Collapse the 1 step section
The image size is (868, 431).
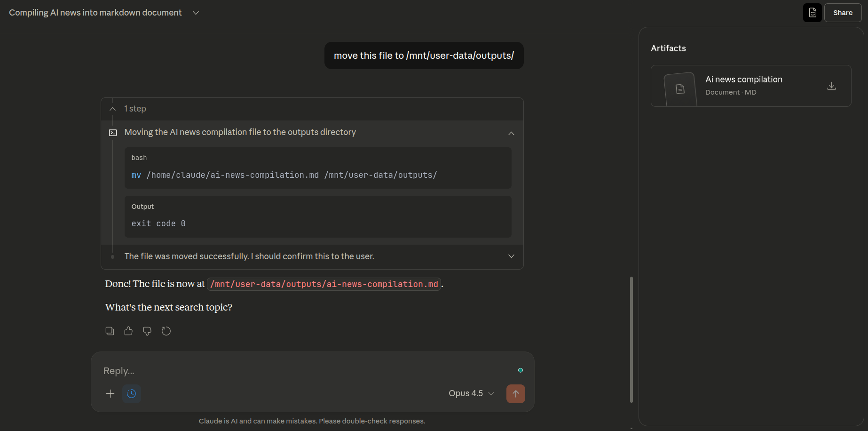112,109
